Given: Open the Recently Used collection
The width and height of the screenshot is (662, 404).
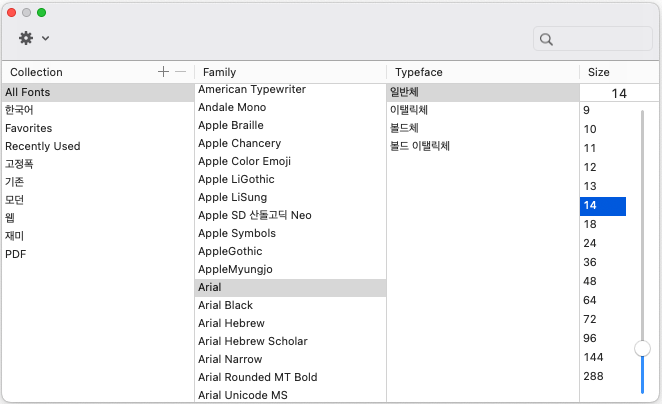Looking at the screenshot, I should pos(98,146).
